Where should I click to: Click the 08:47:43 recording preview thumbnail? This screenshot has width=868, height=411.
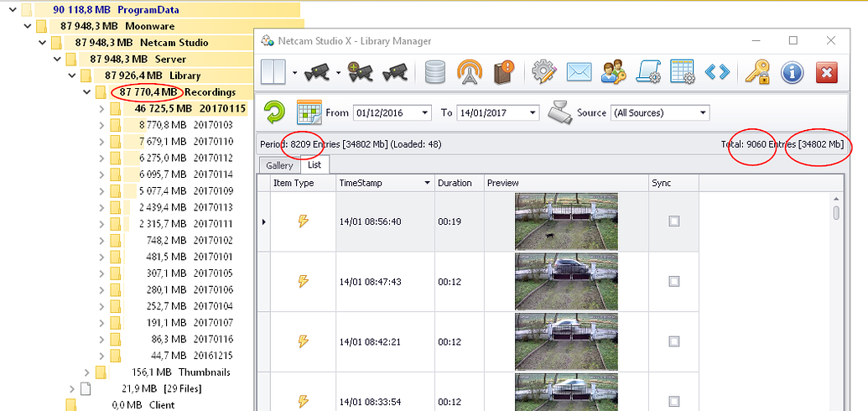pyautogui.click(x=566, y=282)
